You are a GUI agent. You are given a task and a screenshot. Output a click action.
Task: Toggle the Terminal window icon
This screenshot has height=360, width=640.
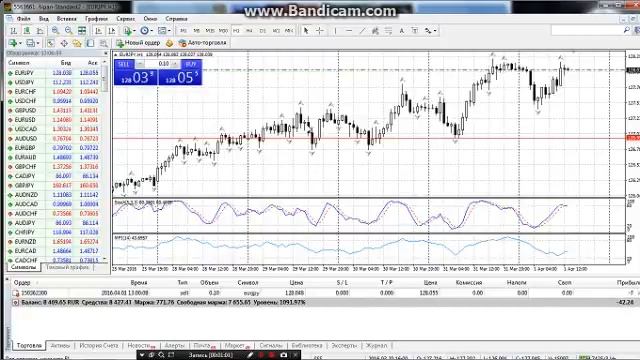point(90,43)
